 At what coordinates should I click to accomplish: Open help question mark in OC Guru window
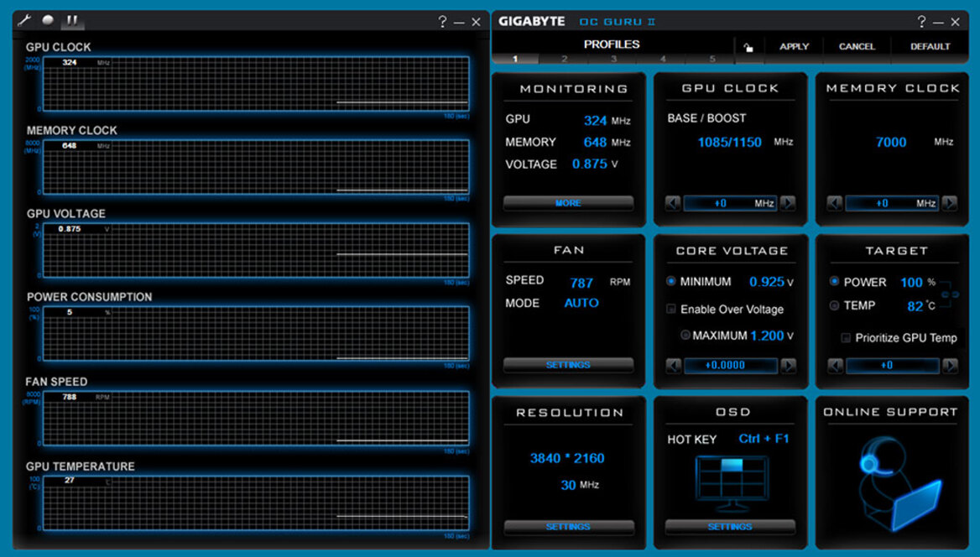pyautogui.click(x=921, y=22)
